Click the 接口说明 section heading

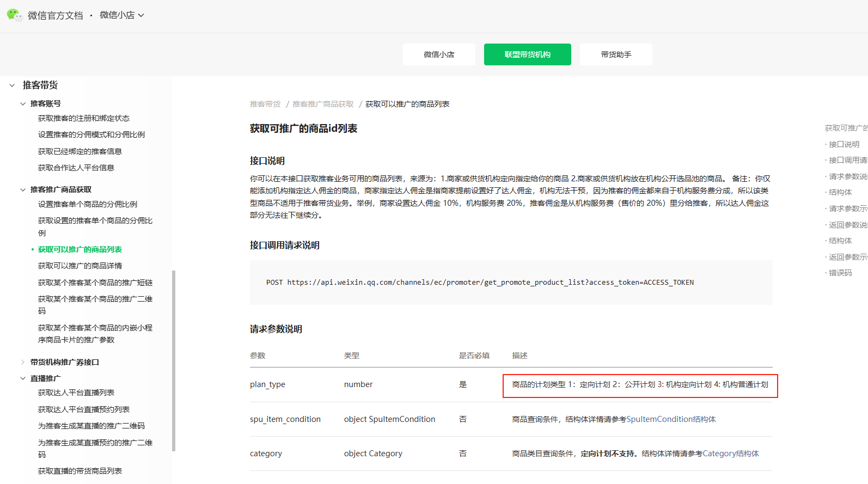tap(267, 161)
